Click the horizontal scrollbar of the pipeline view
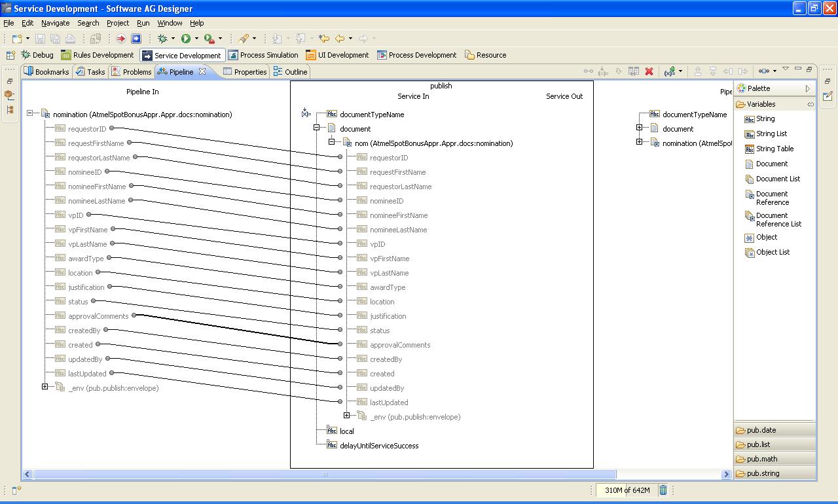The height and width of the screenshot is (504, 838). coord(325,474)
